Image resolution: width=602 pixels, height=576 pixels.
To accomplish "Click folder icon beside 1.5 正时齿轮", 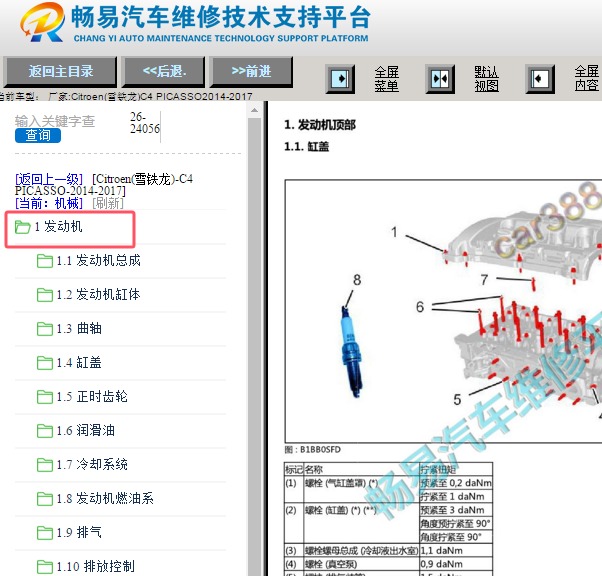I will click(45, 397).
